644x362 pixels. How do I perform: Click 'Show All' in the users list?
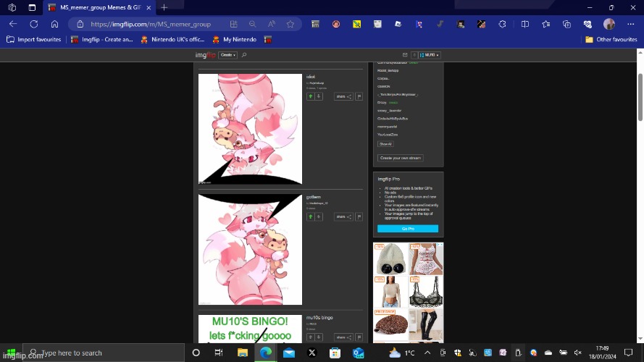pos(385,144)
